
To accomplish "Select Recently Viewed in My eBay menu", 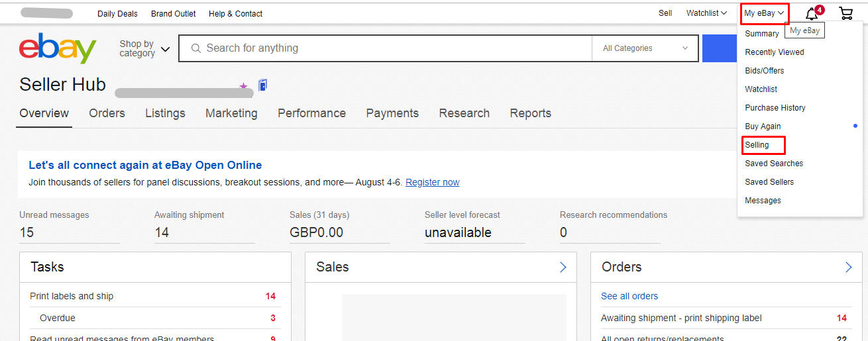I will pos(775,52).
